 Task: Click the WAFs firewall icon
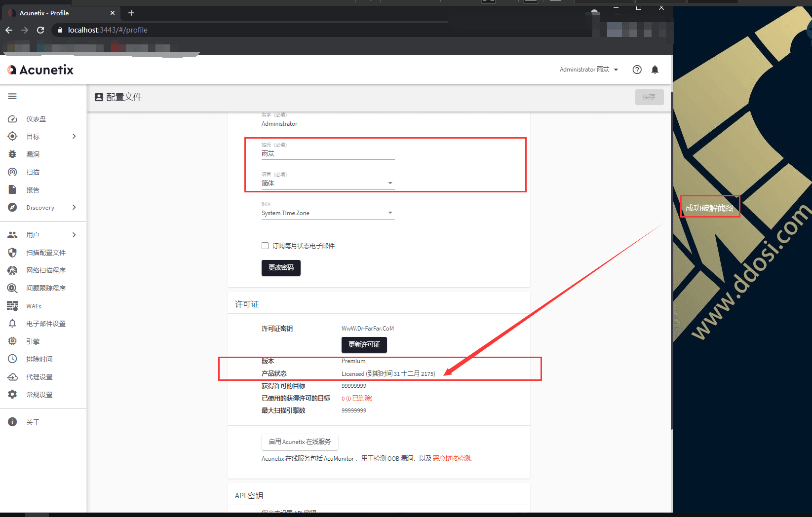pos(12,306)
